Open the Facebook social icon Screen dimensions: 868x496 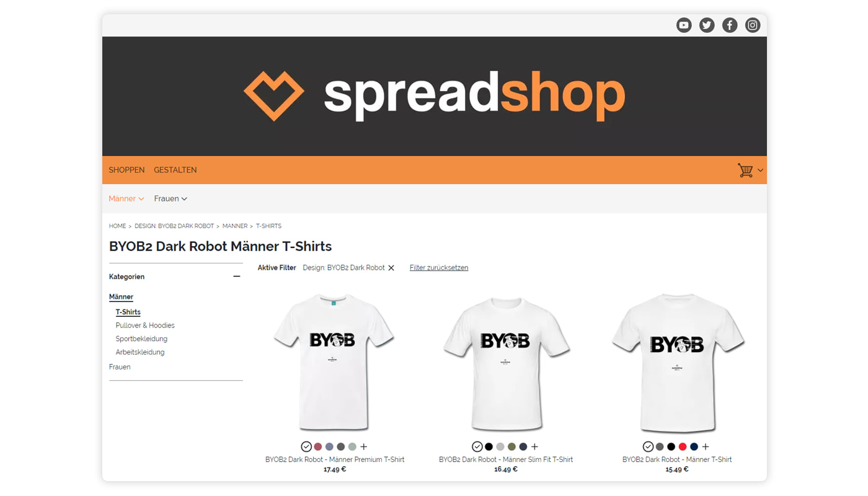coord(730,25)
